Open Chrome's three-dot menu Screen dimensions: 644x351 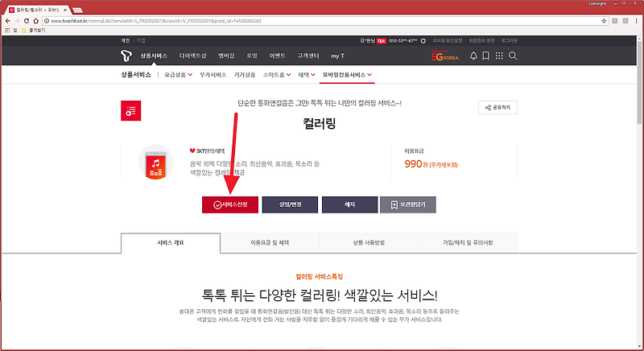click(x=636, y=20)
